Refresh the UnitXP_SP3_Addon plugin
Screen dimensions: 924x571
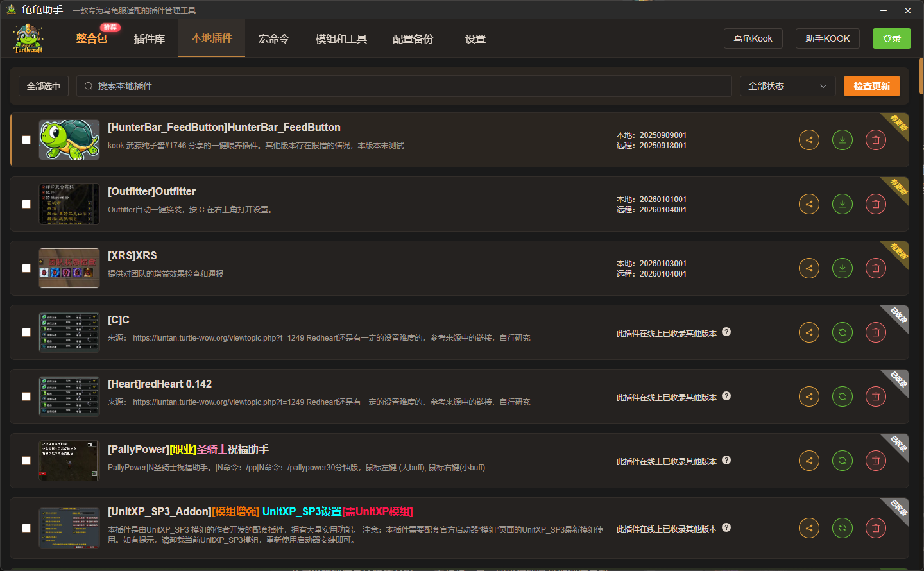coord(842,528)
